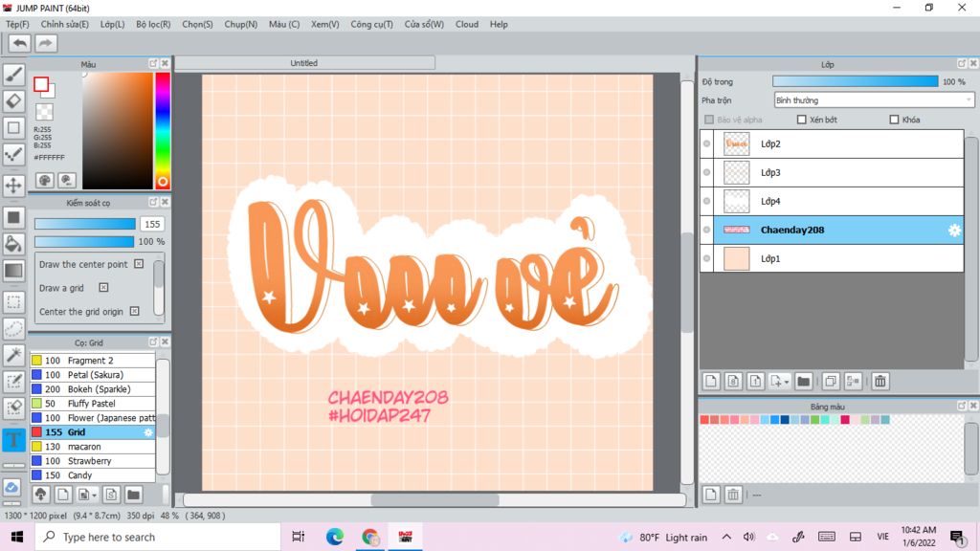Hide the Lớp4 layer
The height and width of the screenshot is (551, 980).
click(x=707, y=201)
